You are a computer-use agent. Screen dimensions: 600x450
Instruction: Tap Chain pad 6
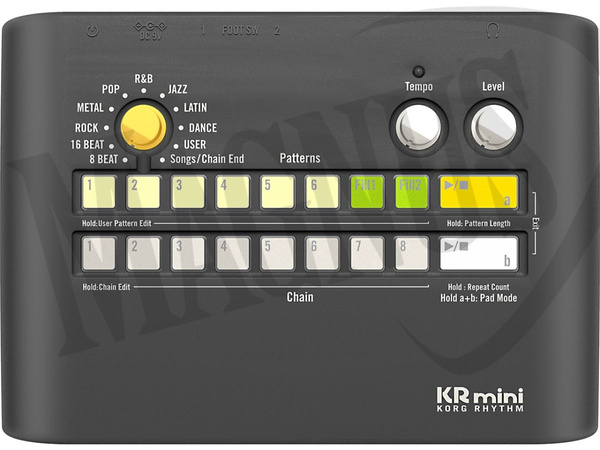tap(322, 253)
